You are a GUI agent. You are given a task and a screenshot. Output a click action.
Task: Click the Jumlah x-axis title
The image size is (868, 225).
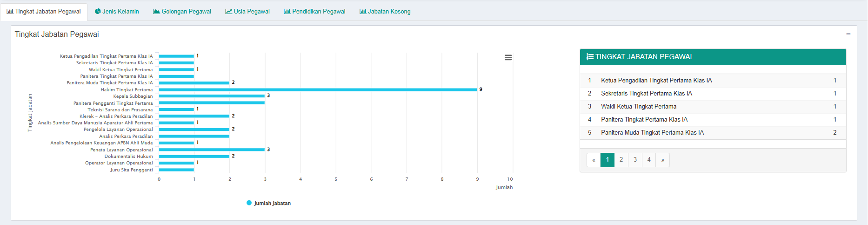504,187
